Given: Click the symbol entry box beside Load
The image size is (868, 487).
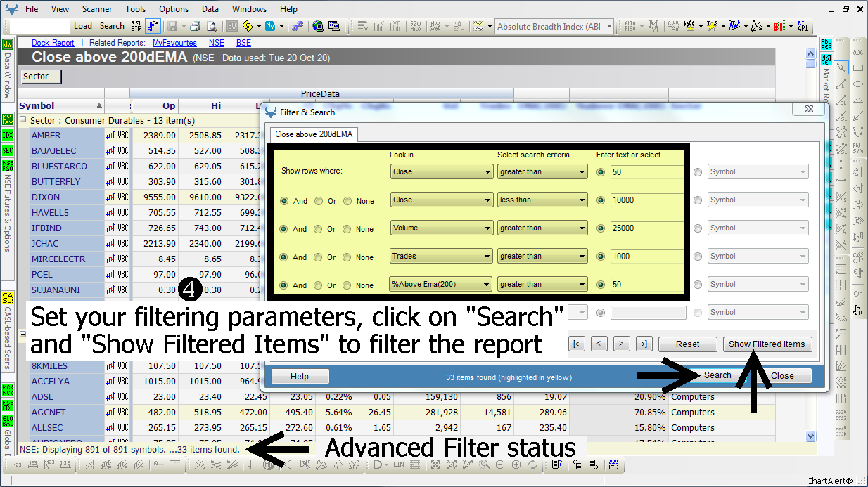Looking at the screenshot, I should tap(40, 26).
